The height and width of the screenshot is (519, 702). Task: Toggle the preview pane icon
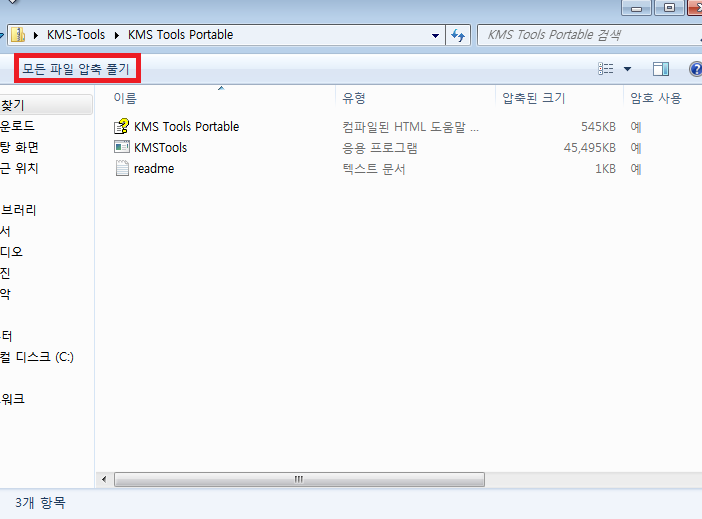coord(660,69)
